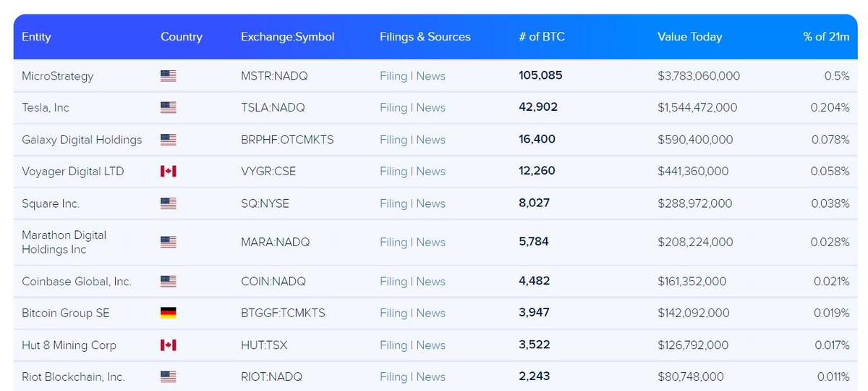Select the Square Inc. entity name
The width and height of the screenshot is (868, 391).
(x=51, y=203)
